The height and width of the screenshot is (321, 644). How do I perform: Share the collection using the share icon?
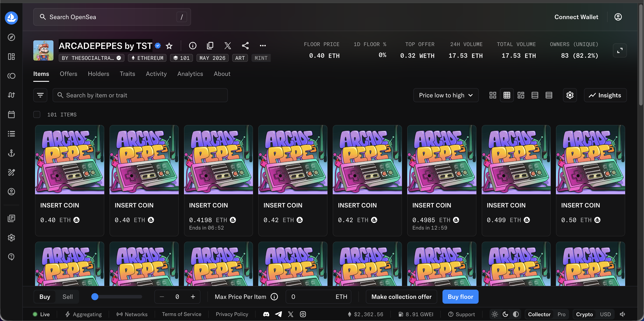coord(245,46)
